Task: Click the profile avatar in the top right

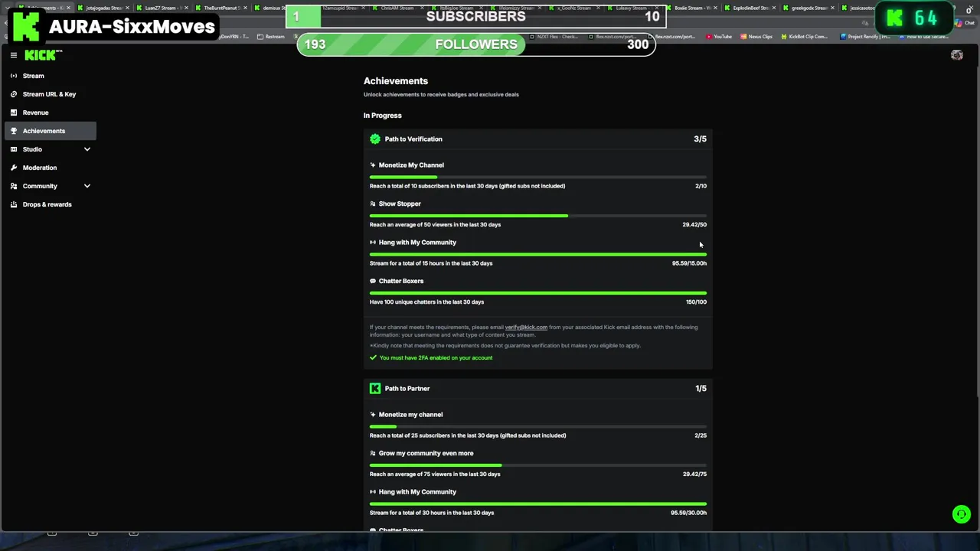Action: 957,55
